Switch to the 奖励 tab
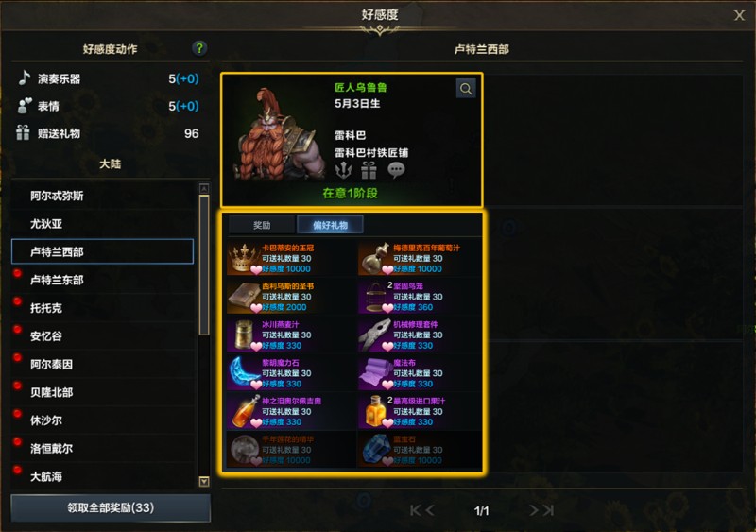This screenshot has width=756, height=532. (x=262, y=225)
